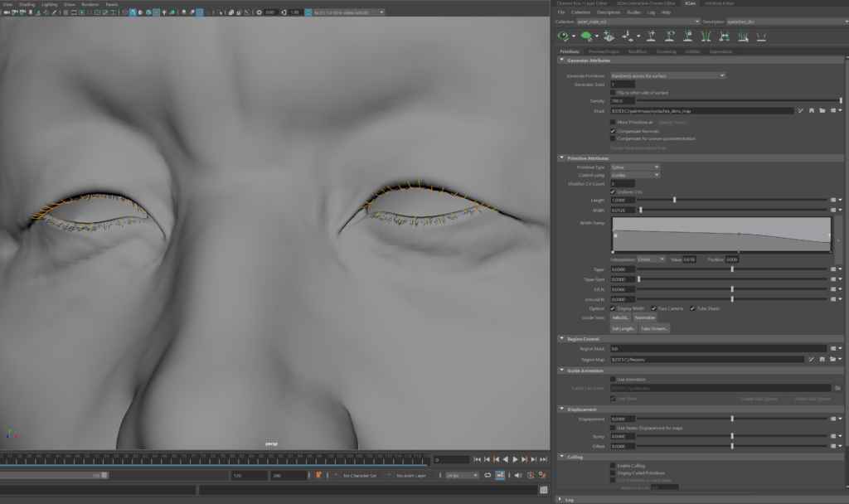Click the save icon beside Mask field
Viewport: 849px width, 504px height.
pos(811,110)
